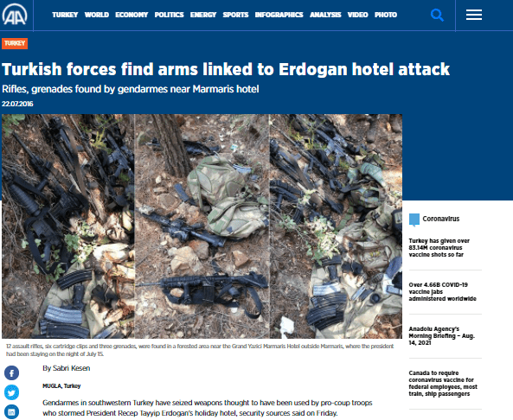Screen dimensions: 513x420
Task: Go to the PHOTO section
Action: (386, 15)
